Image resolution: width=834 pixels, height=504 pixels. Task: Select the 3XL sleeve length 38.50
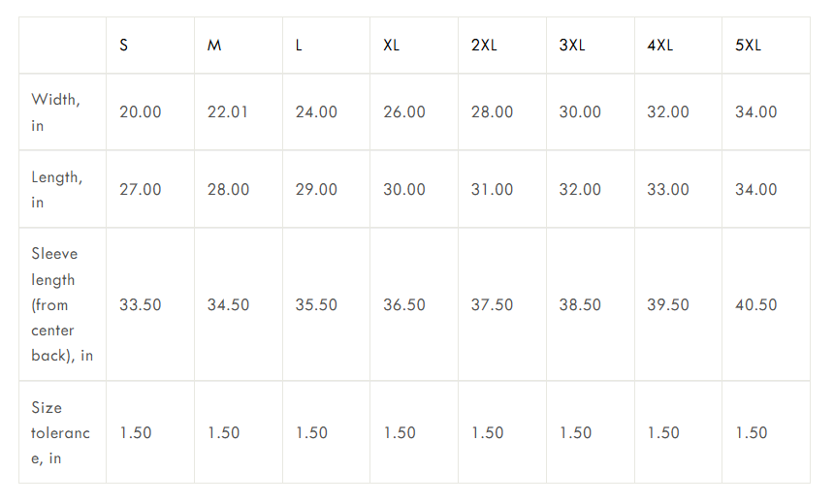580,305
